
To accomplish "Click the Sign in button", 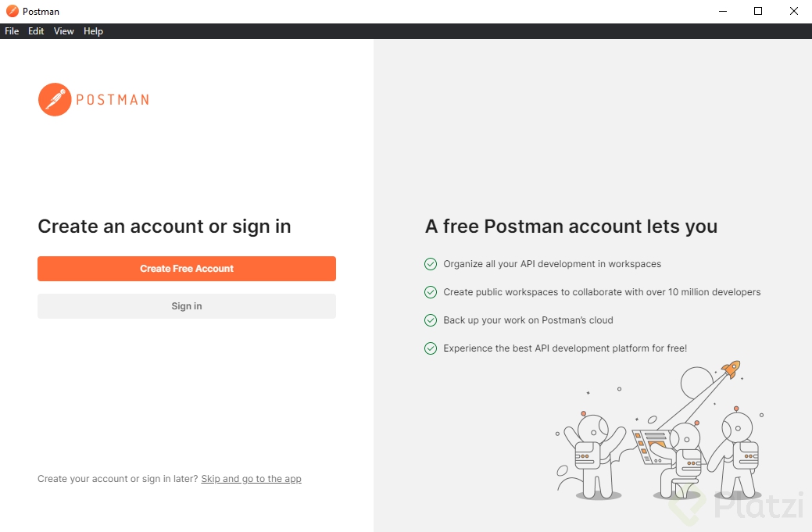I will point(186,306).
